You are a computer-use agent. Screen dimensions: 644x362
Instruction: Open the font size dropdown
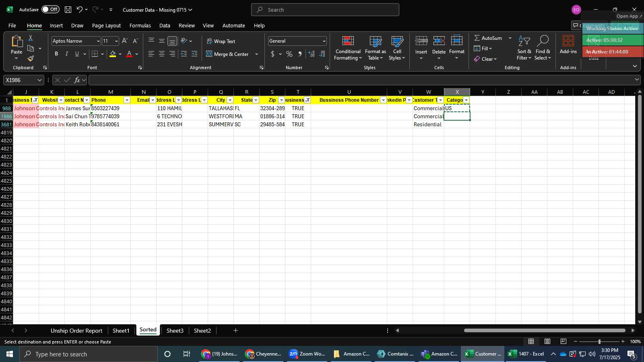(x=116, y=41)
